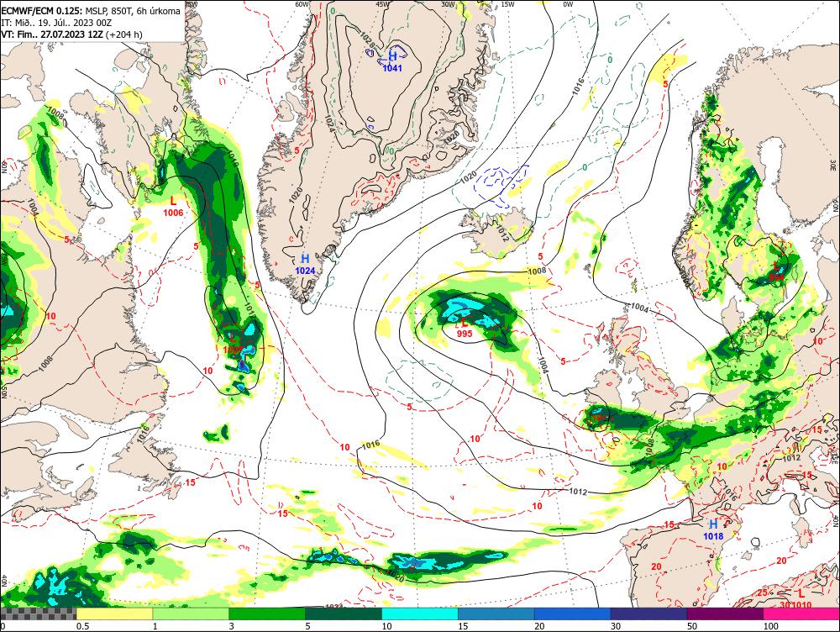Click the 'VT: Fim.. 27.07.2023 12Z' valid time
Viewport: 840px width, 632px height.
pyautogui.click(x=52, y=34)
